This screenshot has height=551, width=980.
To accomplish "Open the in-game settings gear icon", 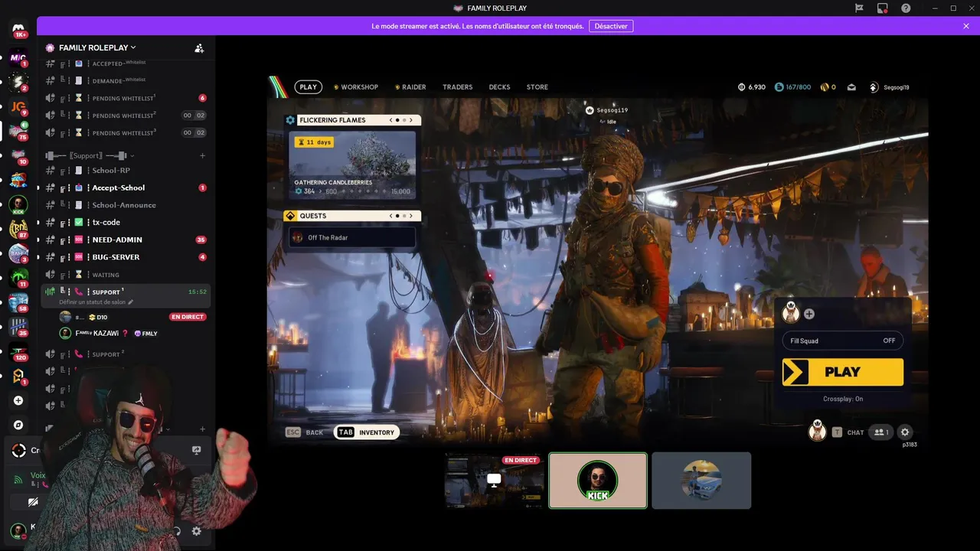I will (x=905, y=432).
